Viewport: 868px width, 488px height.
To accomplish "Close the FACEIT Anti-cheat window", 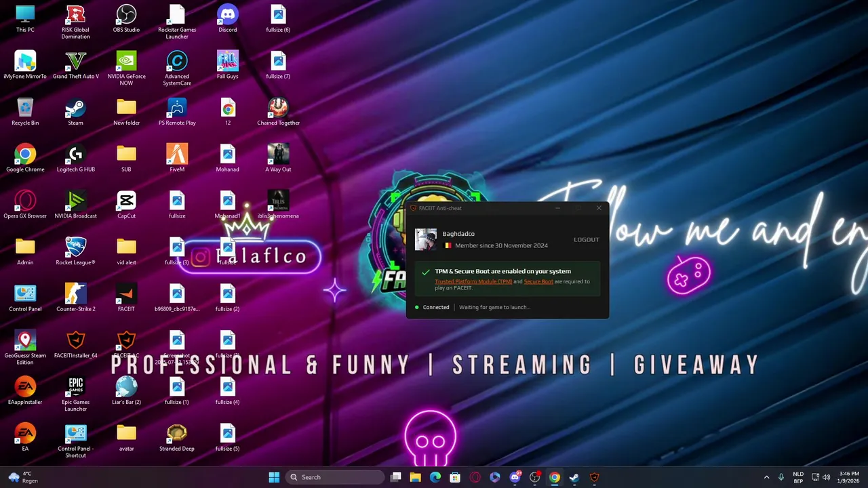I will coord(599,208).
